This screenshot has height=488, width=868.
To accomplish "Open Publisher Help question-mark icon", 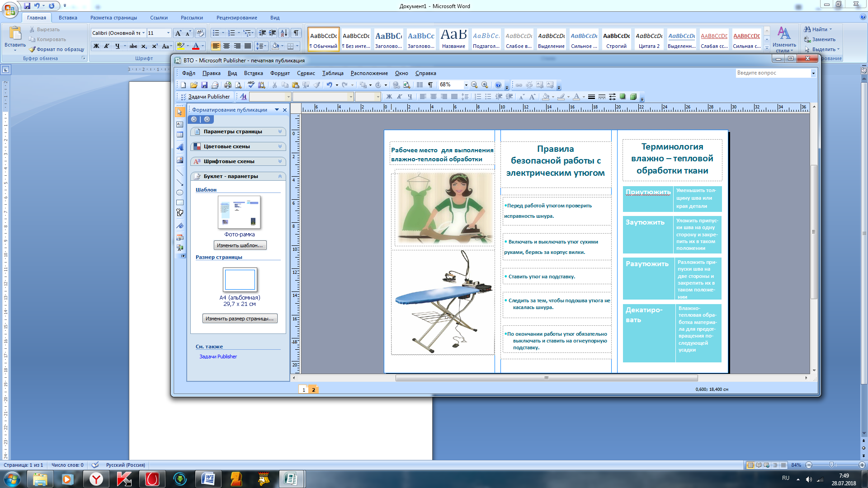I will pyautogui.click(x=498, y=85).
